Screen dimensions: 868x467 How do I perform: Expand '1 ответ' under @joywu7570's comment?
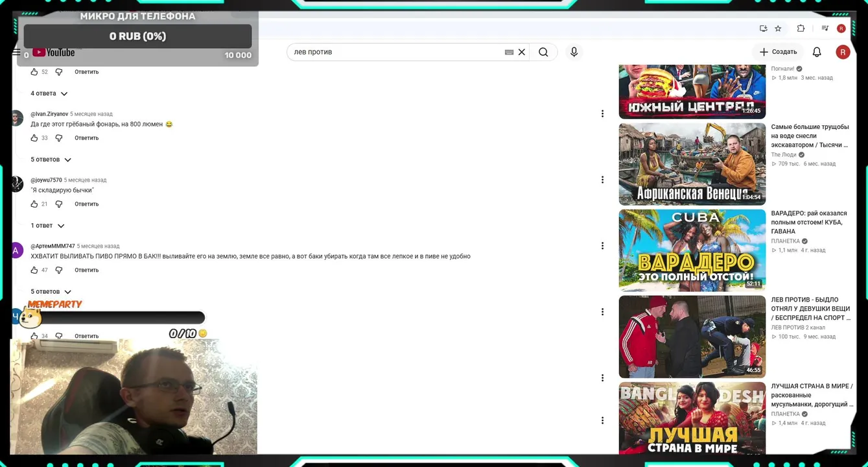coord(47,226)
